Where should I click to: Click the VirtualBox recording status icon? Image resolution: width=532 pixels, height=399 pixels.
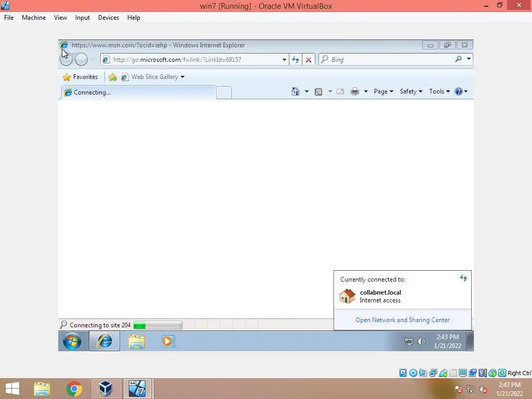point(472,373)
